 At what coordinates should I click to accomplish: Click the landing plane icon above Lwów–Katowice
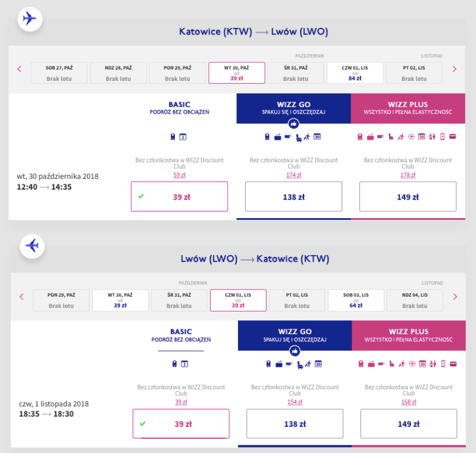32,246
